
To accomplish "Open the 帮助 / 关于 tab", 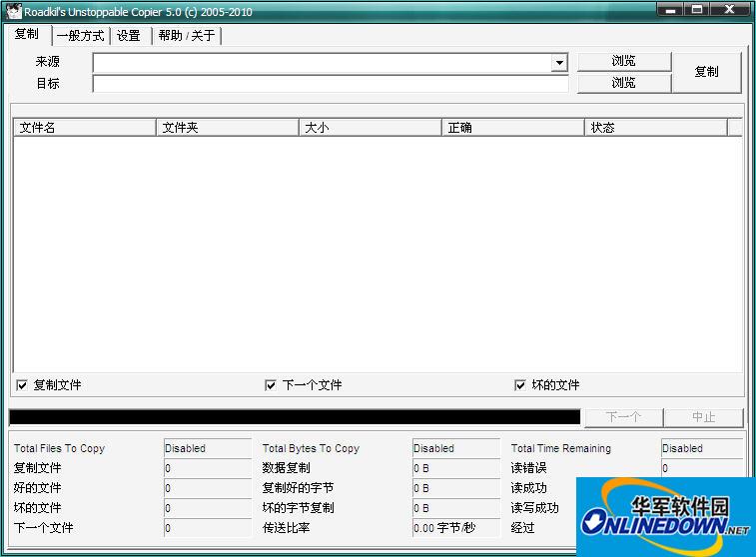I will (187, 36).
